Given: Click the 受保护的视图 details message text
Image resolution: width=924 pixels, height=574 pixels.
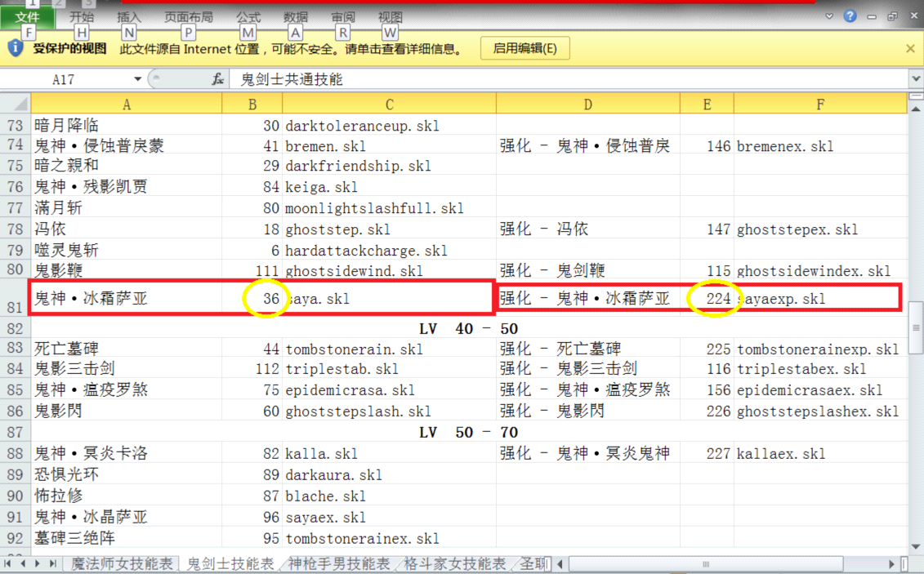Looking at the screenshot, I should coord(291,49).
